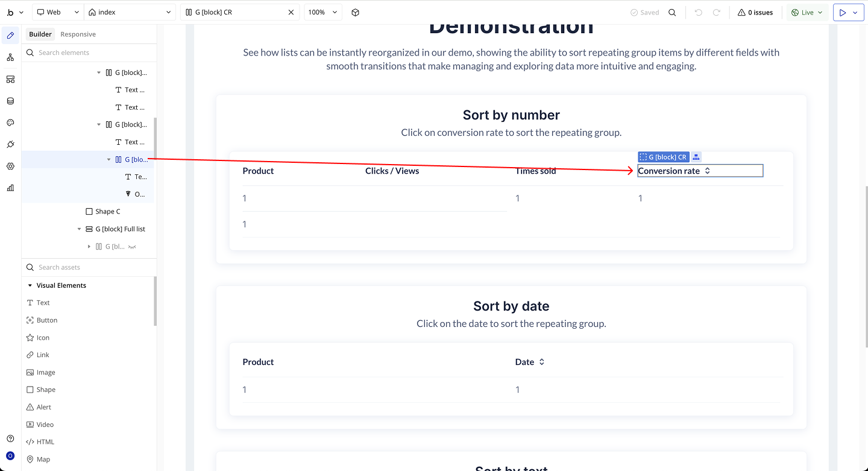Open the Logs chart icon tab
The width and height of the screenshot is (868, 471).
10,188
